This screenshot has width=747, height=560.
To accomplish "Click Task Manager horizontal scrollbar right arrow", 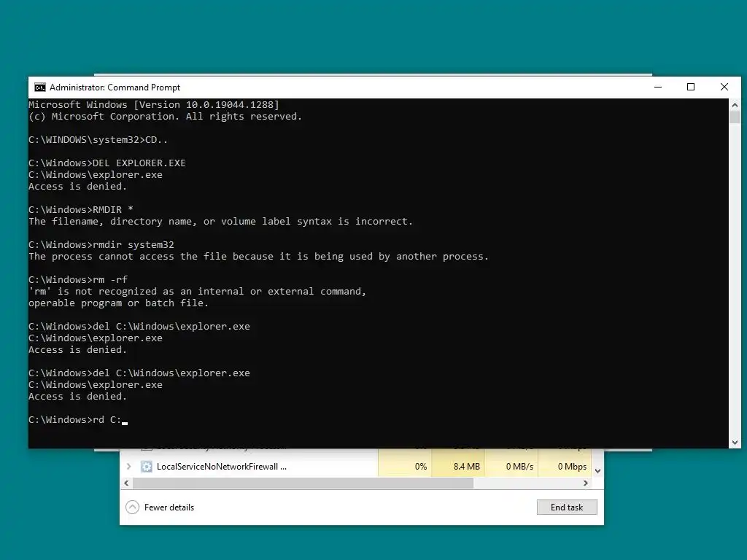I will [x=586, y=483].
